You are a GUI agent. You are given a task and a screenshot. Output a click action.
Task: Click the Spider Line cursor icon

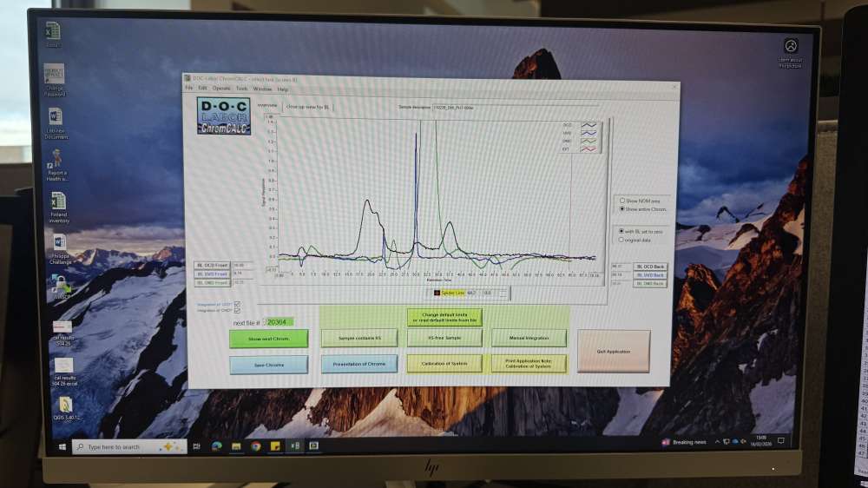tap(437, 293)
